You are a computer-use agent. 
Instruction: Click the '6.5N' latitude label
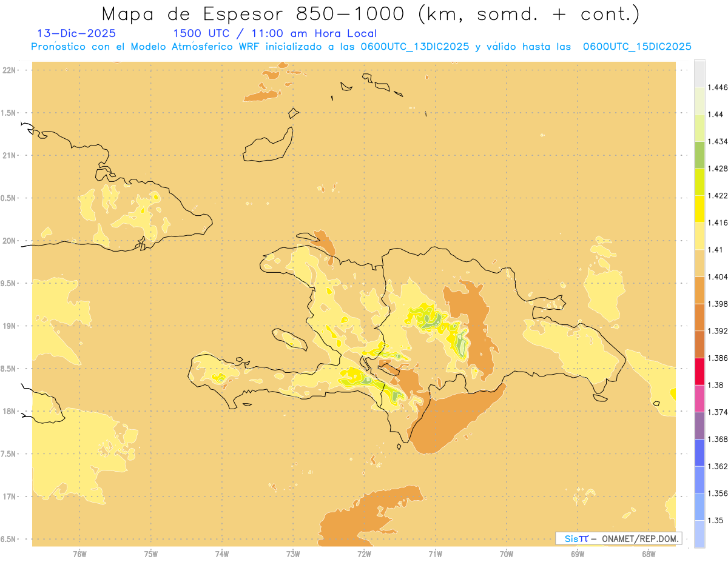pyautogui.click(x=8, y=539)
